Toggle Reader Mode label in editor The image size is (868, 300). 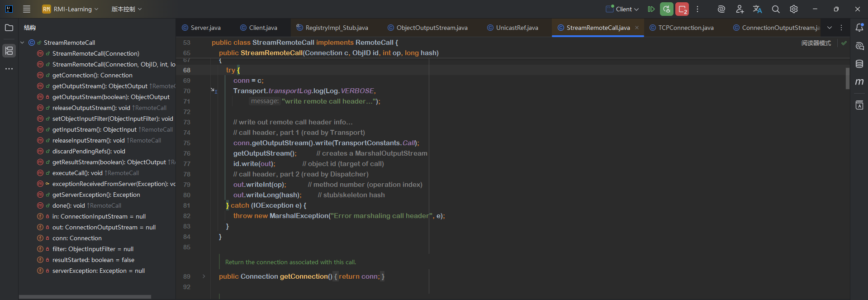(x=816, y=43)
